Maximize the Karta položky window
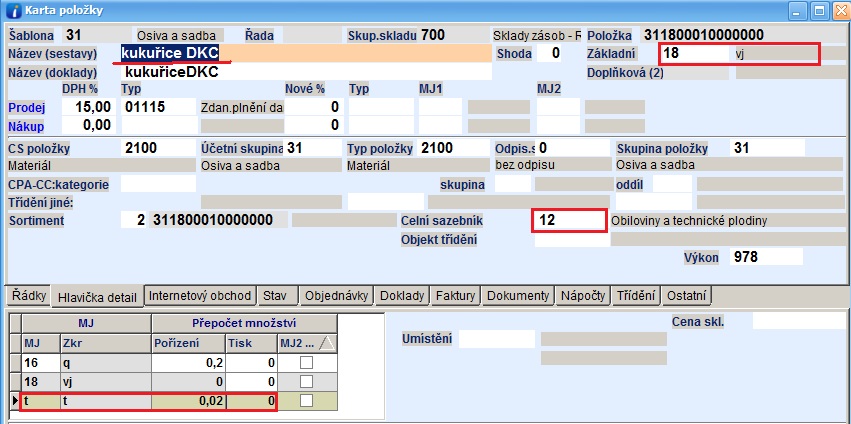The image size is (851, 424). 816,11
